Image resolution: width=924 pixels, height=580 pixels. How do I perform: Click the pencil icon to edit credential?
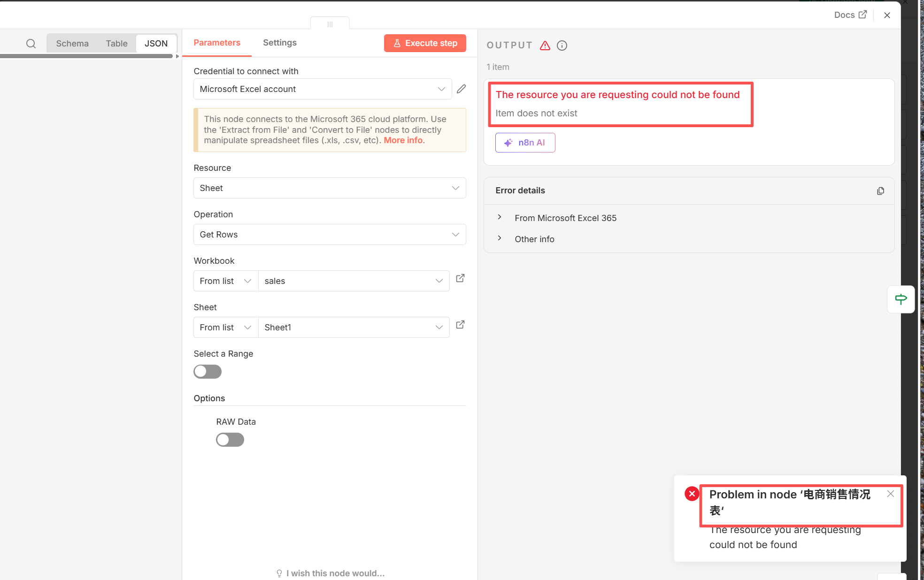pos(461,89)
